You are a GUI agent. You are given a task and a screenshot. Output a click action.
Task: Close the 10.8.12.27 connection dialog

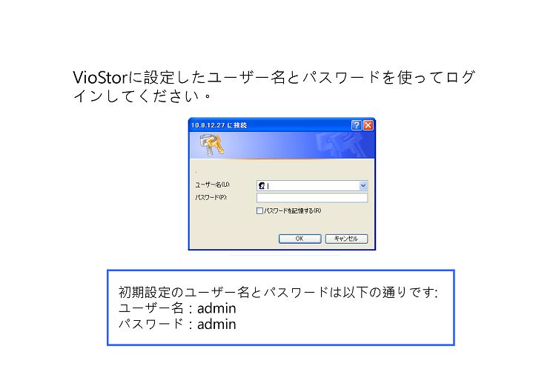[x=368, y=125]
